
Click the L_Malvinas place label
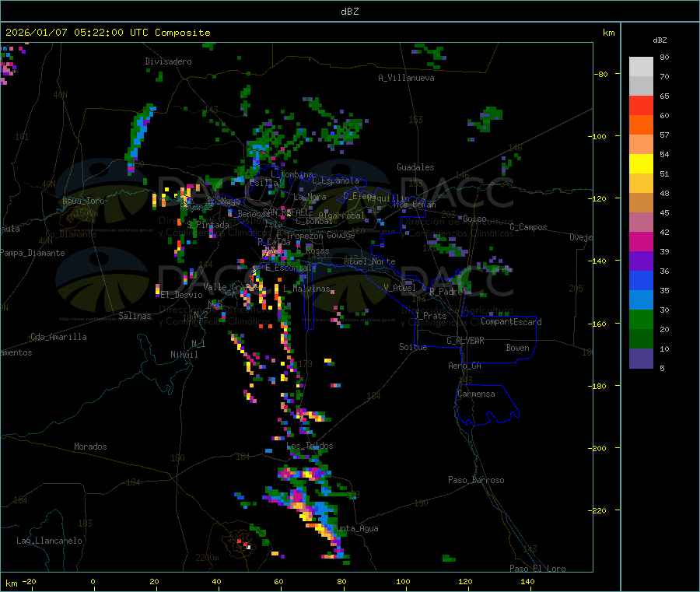tap(306, 289)
